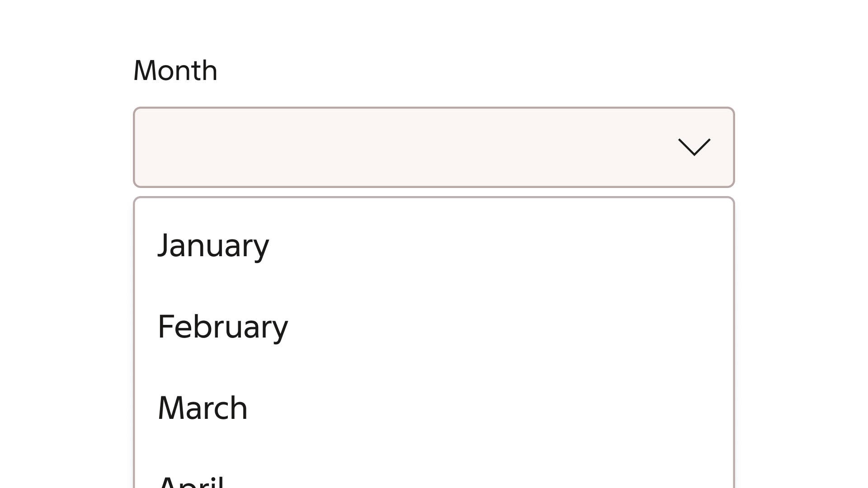Click the February list entry
Screen dimensions: 868x488
[x=434, y=327]
